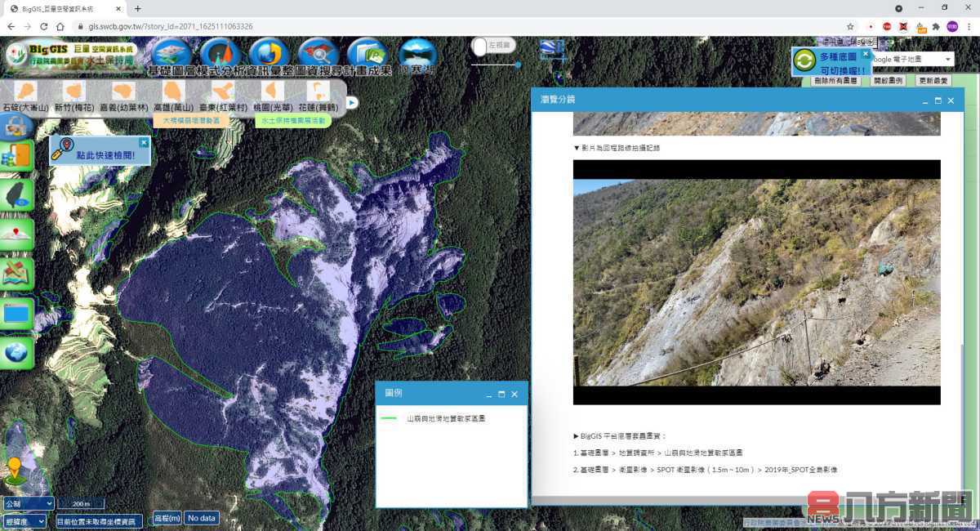Open the map pin bookmark sidebar icon
Screen dimensions: 980x531
click(x=17, y=234)
